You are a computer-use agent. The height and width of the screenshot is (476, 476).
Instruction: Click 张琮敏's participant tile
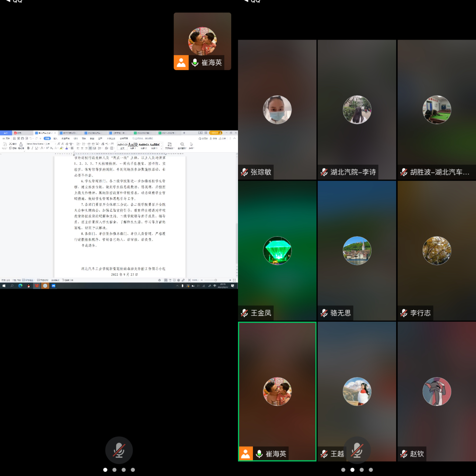click(x=277, y=110)
